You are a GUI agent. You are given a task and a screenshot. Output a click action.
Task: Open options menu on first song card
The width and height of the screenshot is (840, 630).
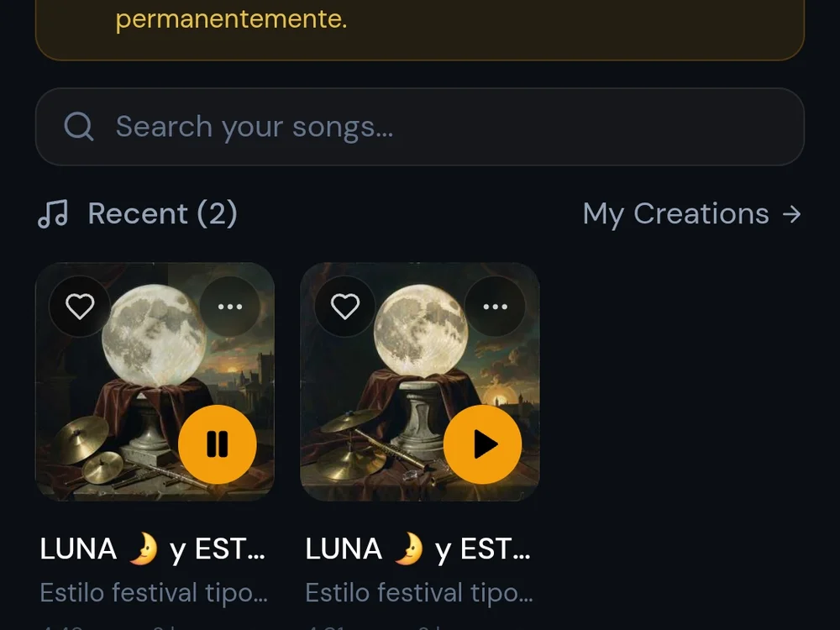tap(230, 307)
